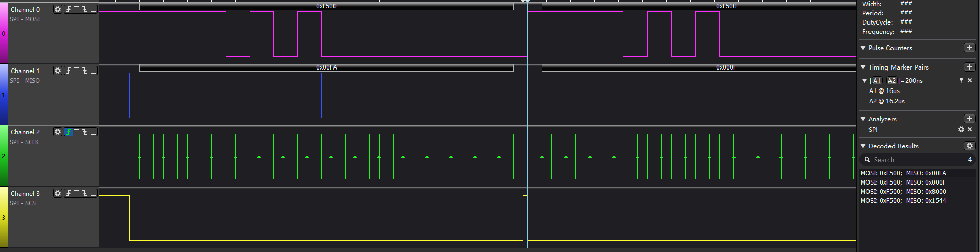
Task: Open Channel 2 settings gear
Action: tap(58, 132)
